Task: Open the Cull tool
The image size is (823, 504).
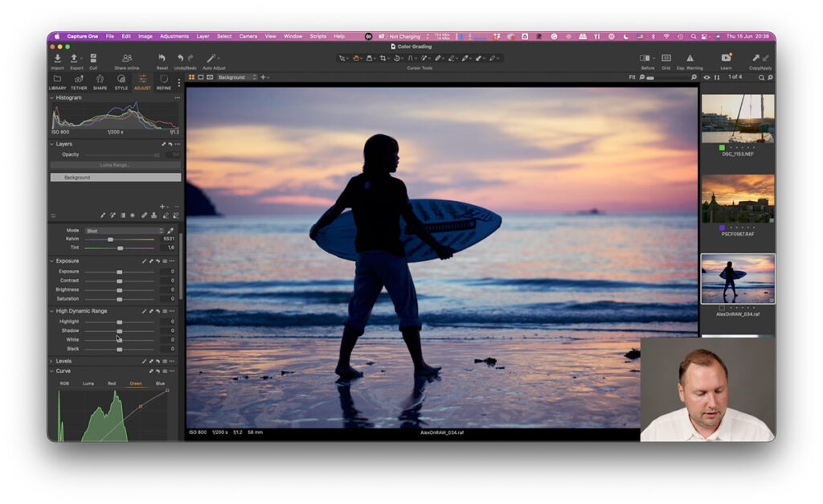Action: click(x=94, y=57)
